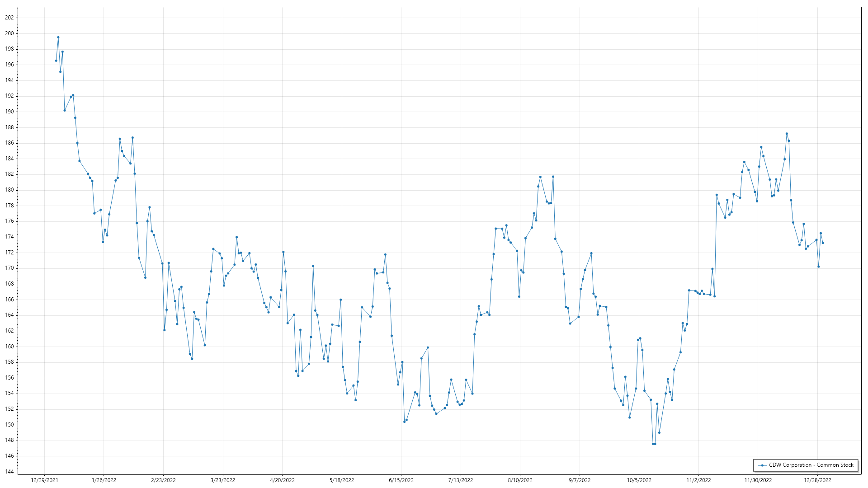The width and height of the screenshot is (868, 488).
Task: Click the 6/15/2022 x-axis date
Action: coord(401,480)
